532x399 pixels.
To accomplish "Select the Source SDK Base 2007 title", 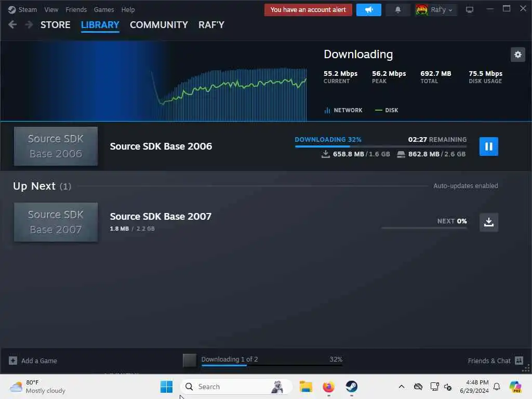I will (x=161, y=217).
